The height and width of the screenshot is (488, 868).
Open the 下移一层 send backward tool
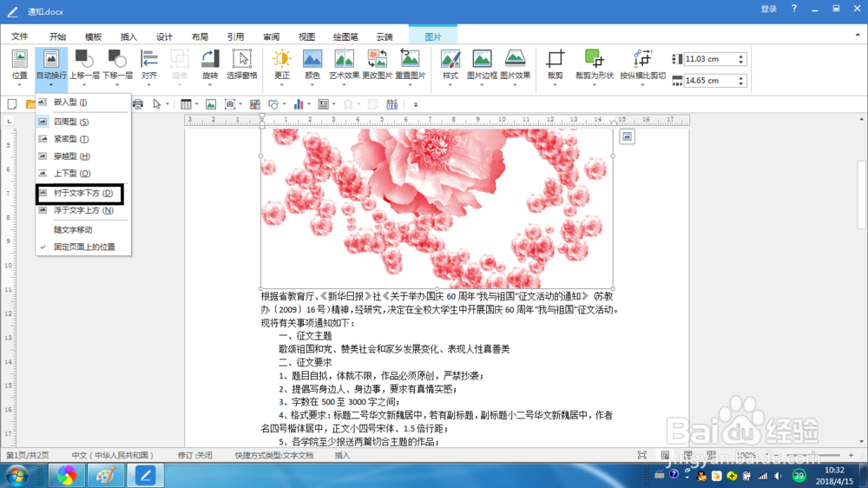(117, 65)
